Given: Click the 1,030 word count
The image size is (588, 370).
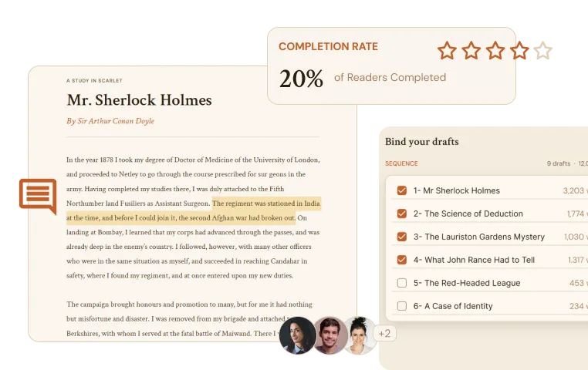Looking at the screenshot, I should tap(574, 237).
